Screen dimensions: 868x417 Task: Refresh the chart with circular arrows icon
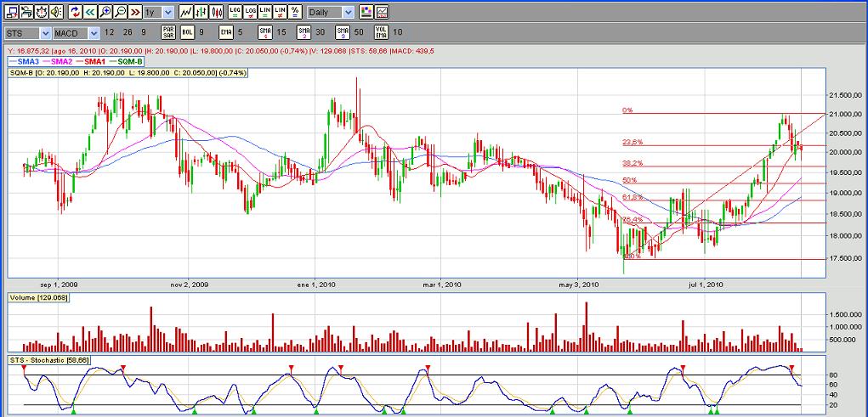[x=76, y=12]
